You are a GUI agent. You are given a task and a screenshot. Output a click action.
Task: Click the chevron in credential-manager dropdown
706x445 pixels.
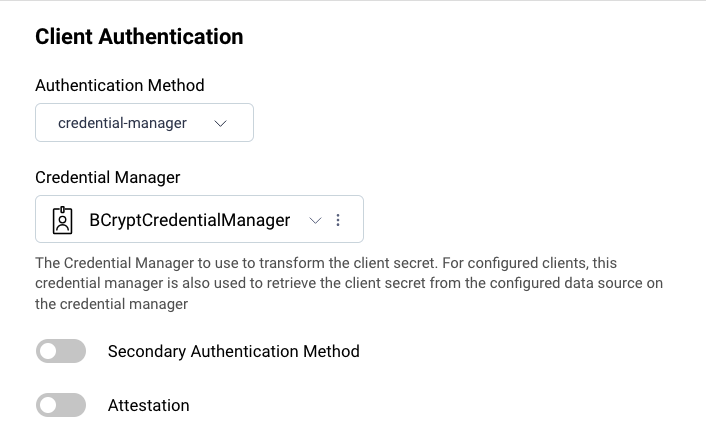(x=220, y=123)
